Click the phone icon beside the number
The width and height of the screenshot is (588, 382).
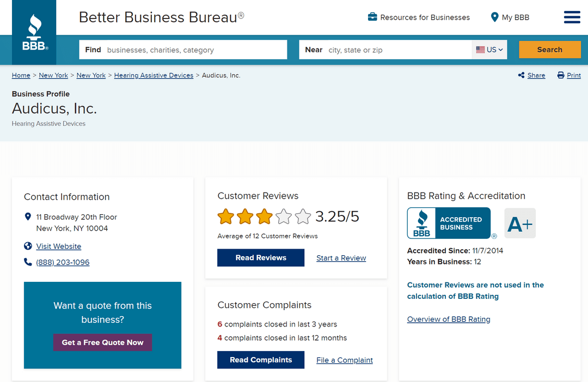tap(28, 262)
